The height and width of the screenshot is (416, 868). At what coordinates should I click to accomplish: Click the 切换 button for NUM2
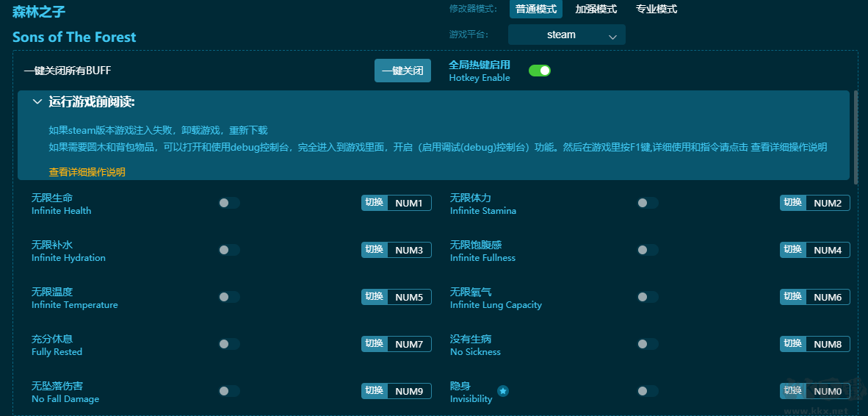792,204
